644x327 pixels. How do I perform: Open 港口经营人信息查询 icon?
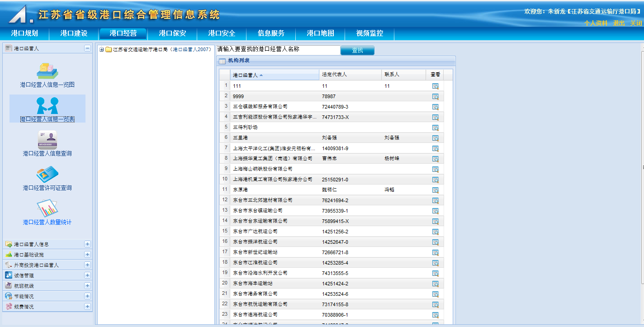point(47,140)
